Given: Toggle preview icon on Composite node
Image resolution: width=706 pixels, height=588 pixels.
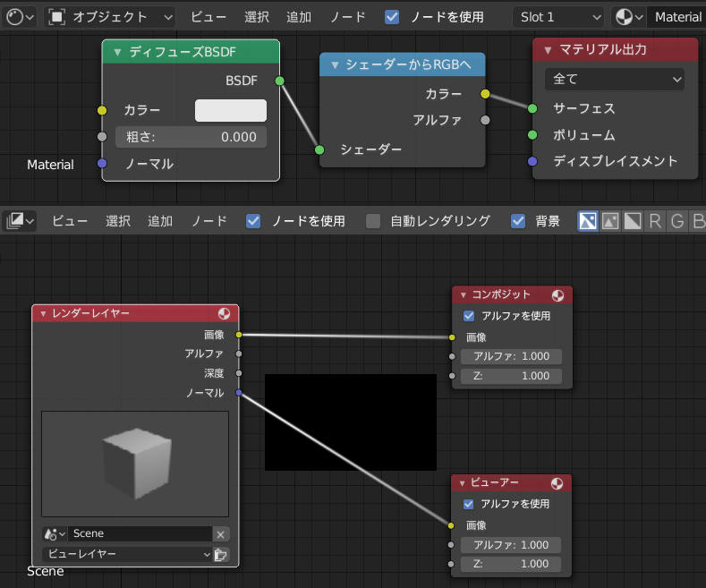Looking at the screenshot, I should [x=557, y=295].
